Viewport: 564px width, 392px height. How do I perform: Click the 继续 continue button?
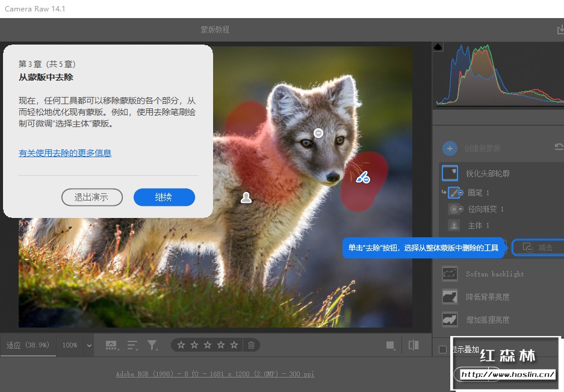[x=164, y=198]
